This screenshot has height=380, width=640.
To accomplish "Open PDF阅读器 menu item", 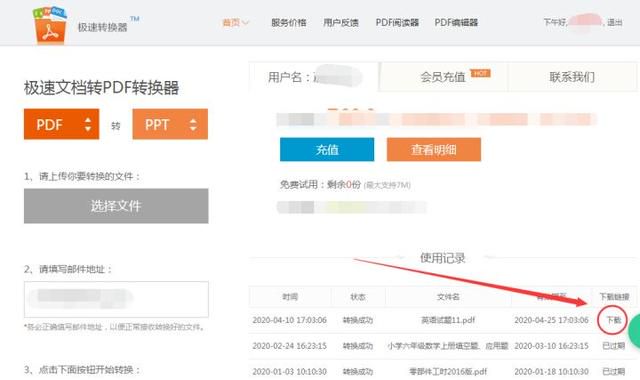I will (397, 22).
